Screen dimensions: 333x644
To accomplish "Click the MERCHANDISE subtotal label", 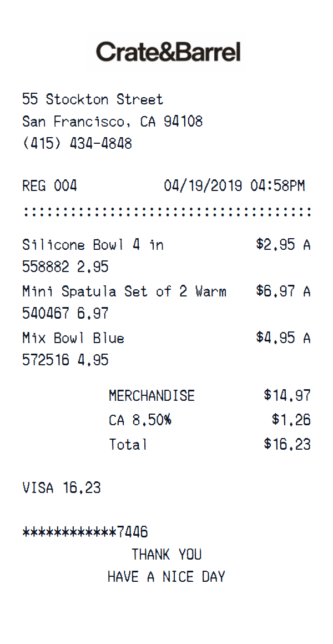I will pyautogui.click(x=152, y=396).
